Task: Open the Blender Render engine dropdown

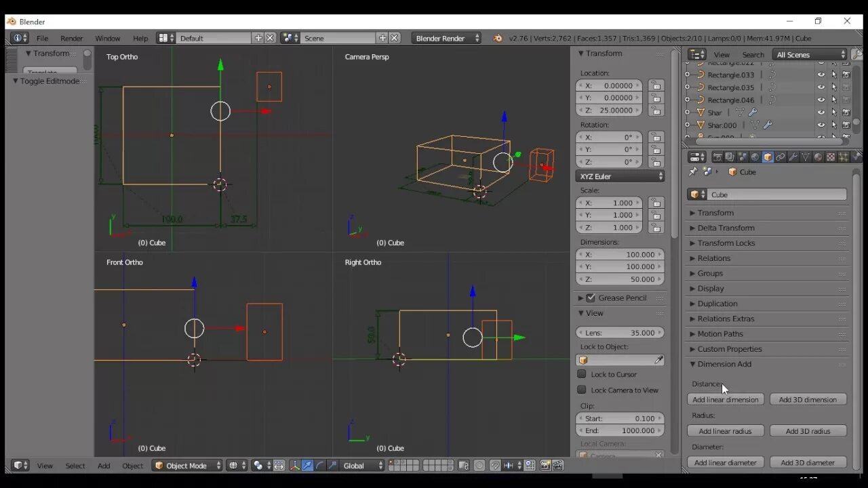Action: tap(446, 39)
